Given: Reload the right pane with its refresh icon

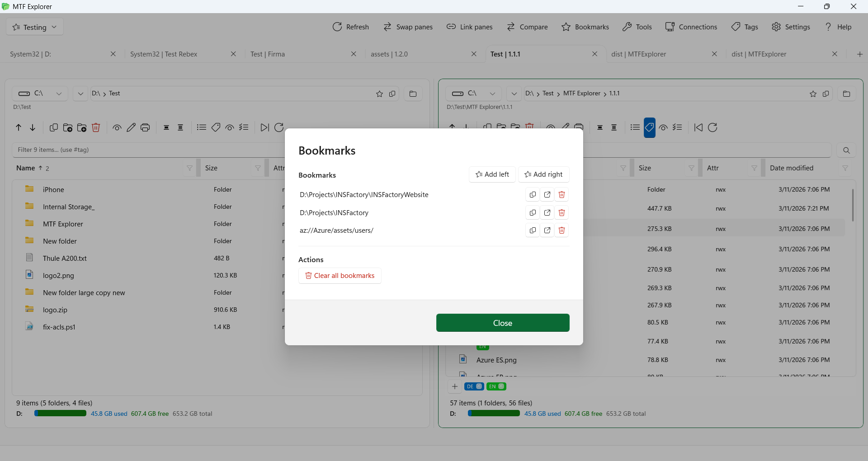Looking at the screenshot, I should click(712, 128).
